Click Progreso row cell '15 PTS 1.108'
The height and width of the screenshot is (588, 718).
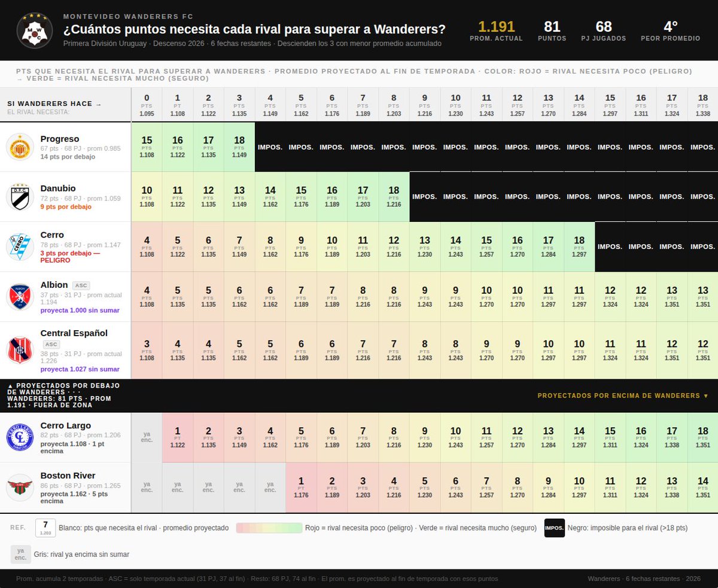pos(147,147)
